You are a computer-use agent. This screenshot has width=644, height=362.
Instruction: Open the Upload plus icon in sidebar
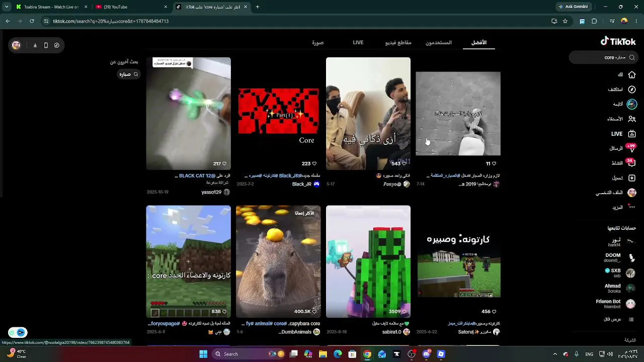click(632, 178)
